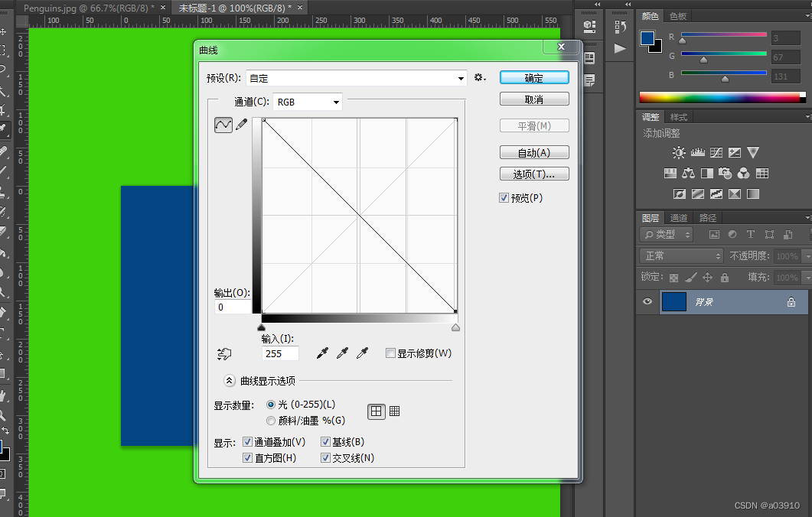Add an Exposure adjustment

click(735, 153)
